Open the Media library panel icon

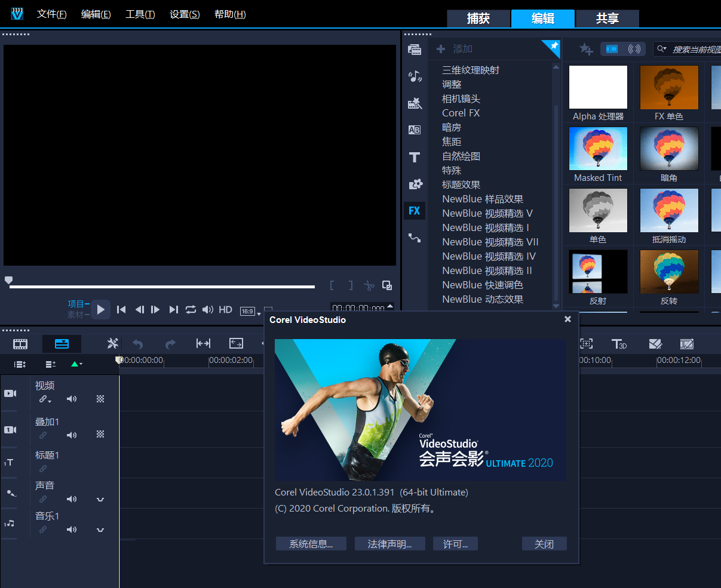click(415, 50)
